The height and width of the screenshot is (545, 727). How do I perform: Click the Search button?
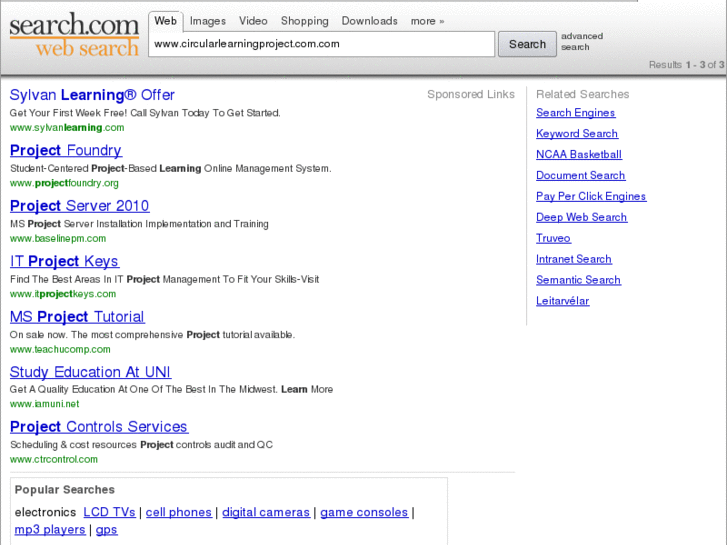[527, 44]
